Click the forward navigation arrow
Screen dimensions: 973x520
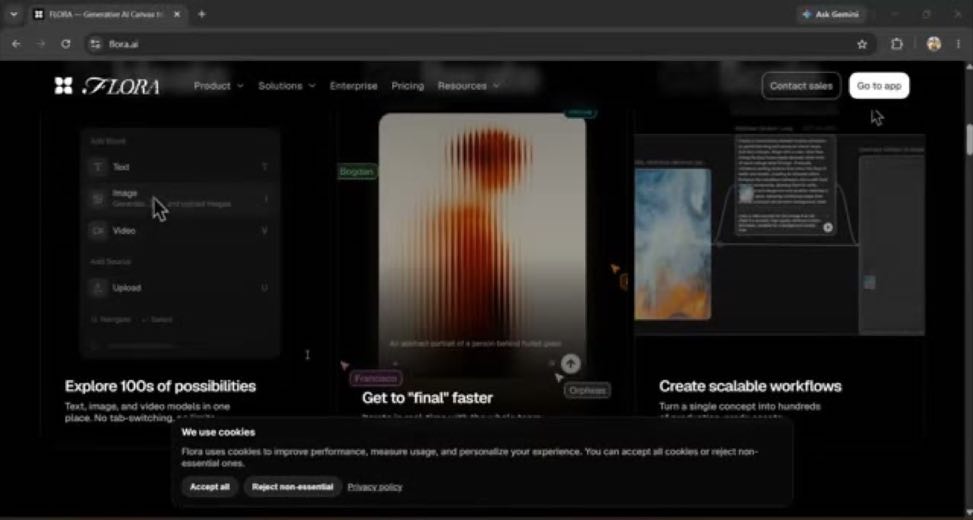[x=41, y=44]
